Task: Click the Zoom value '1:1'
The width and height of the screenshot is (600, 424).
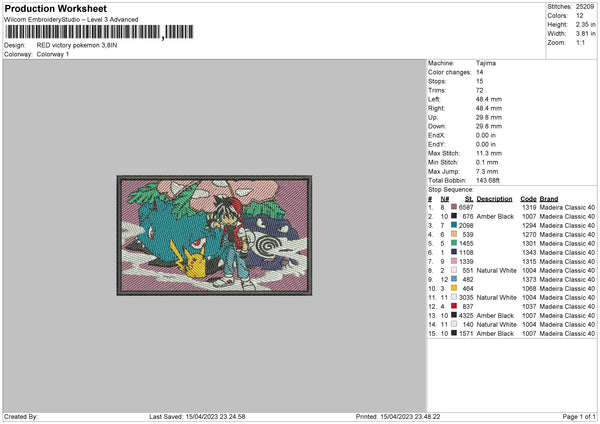Action: pyautogui.click(x=580, y=42)
